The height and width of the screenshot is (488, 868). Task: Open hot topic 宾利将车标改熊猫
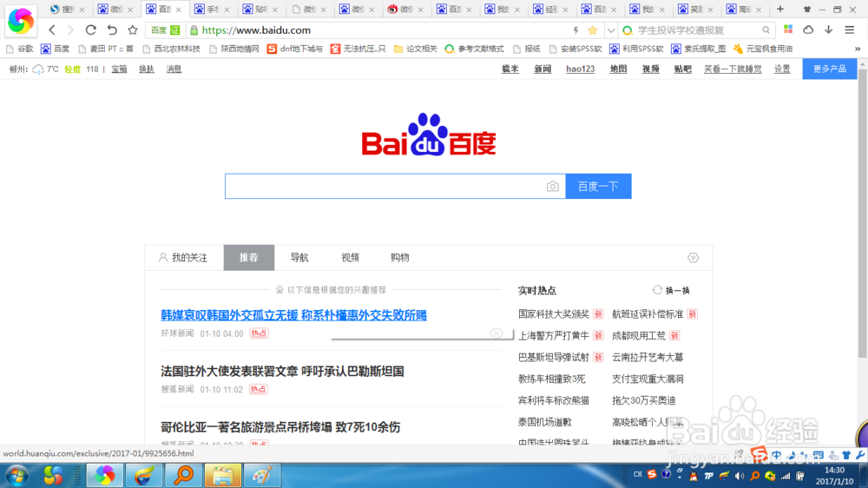(x=554, y=400)
